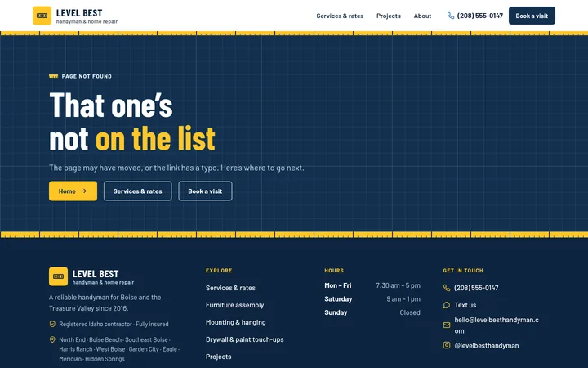Open footer Services & rates link
The height and width of the screenshot is (368, 588).
click(230, 288)
